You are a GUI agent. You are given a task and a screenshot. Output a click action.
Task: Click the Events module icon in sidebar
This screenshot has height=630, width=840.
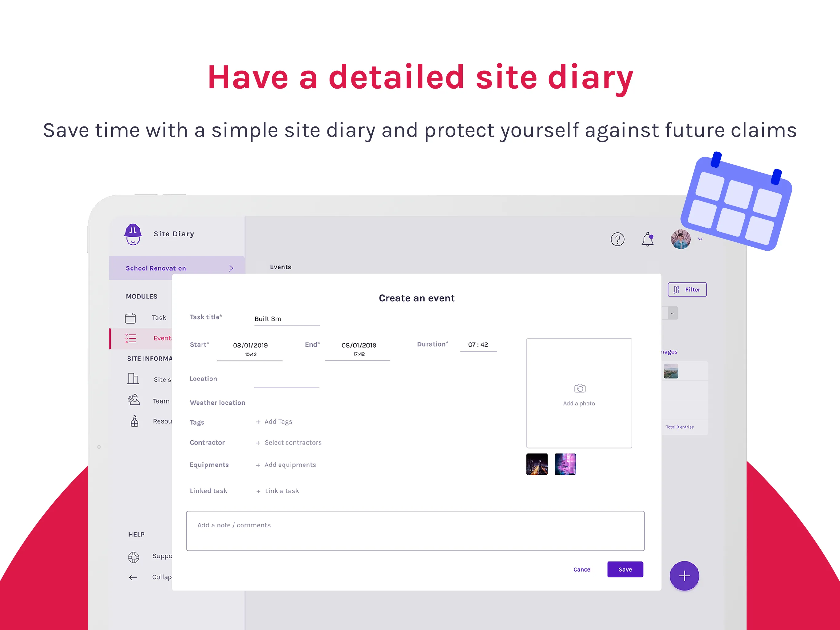(x=130, y=337)
